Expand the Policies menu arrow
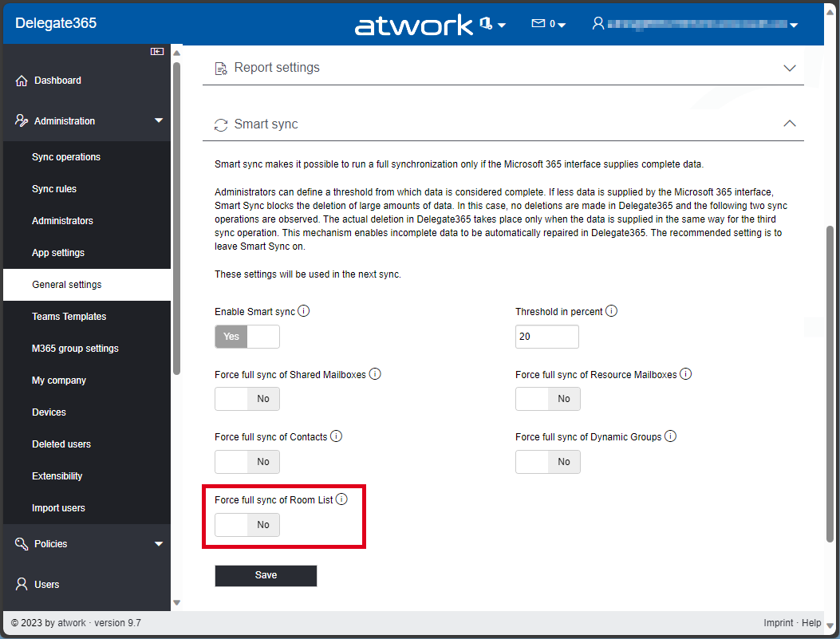 coord(159,543)
